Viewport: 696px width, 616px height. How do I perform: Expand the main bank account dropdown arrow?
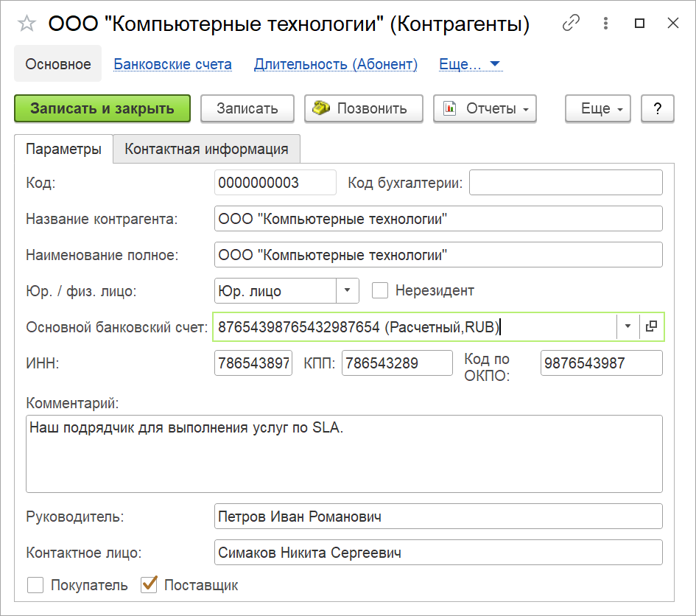(628, 327)
